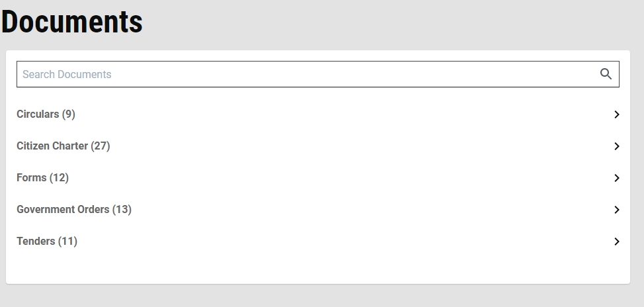Click the magnifying glass search icon
This screenshot has height=307, width=644.
pos(606,74)
